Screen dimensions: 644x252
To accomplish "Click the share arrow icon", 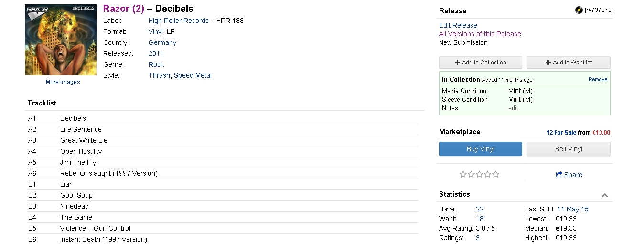I will 559,175.
